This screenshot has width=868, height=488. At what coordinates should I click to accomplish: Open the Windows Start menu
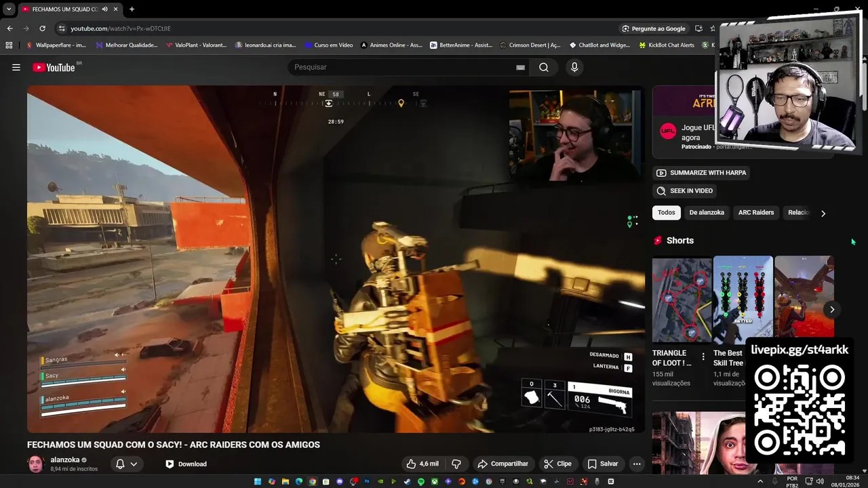tap(258, 482)
